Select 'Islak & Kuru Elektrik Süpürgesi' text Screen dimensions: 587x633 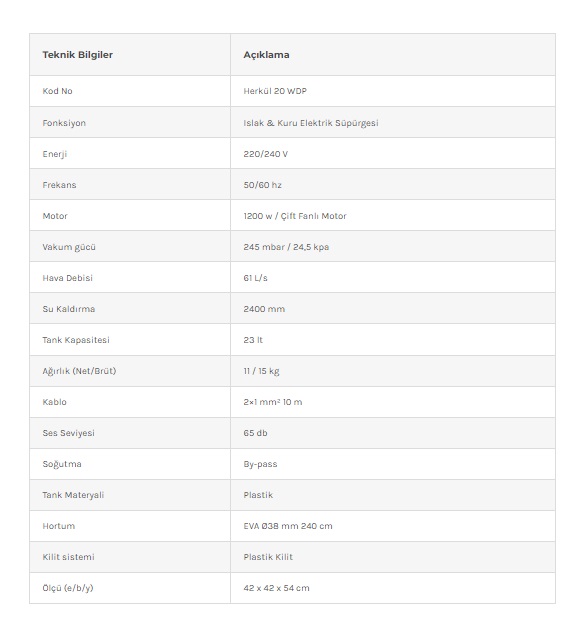310,123
